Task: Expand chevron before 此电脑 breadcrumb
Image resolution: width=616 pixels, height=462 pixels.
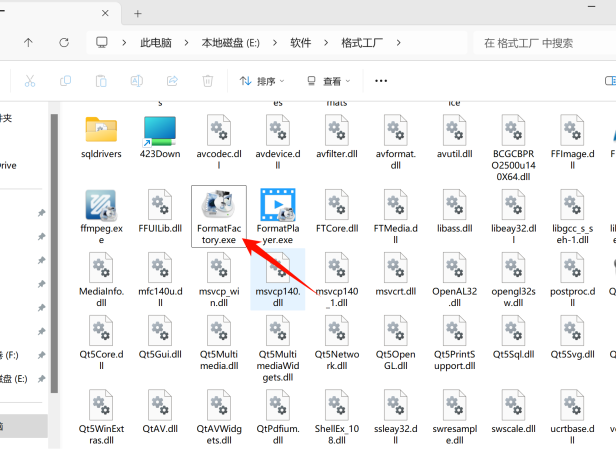Action: click(x=124, y=42)
